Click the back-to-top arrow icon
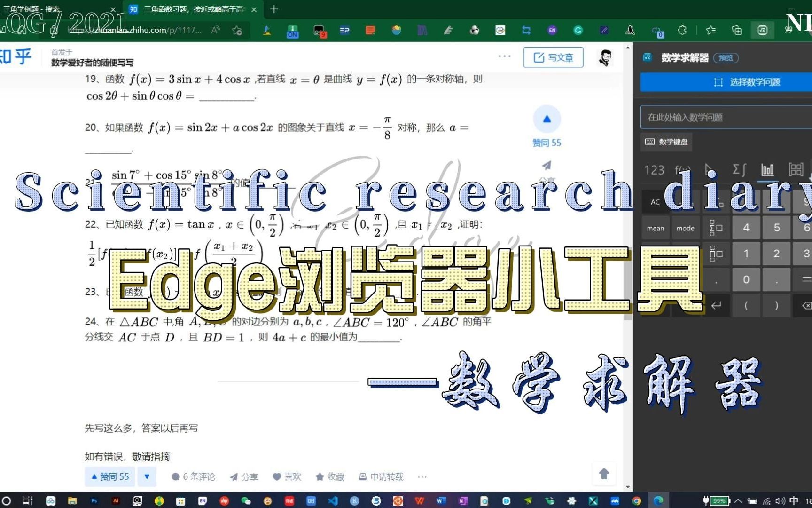This screenshot has width=812, height=508. click(x=604, y=474)
